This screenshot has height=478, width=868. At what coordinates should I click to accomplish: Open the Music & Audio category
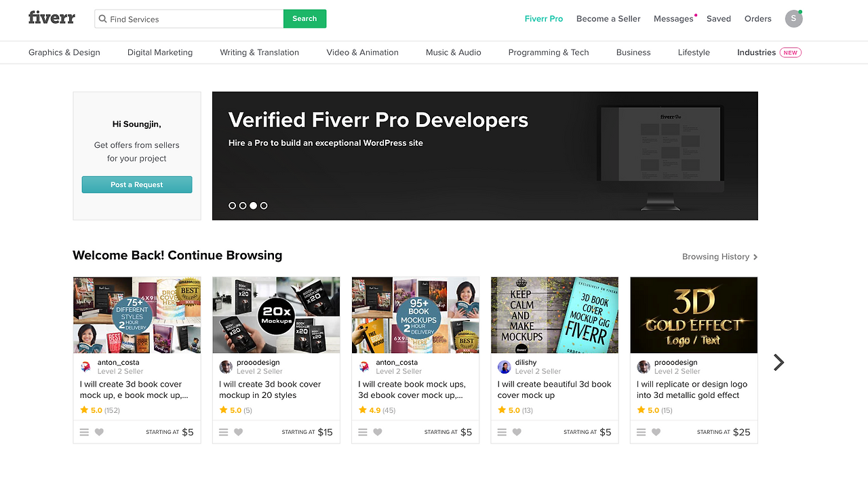[454, 52]
